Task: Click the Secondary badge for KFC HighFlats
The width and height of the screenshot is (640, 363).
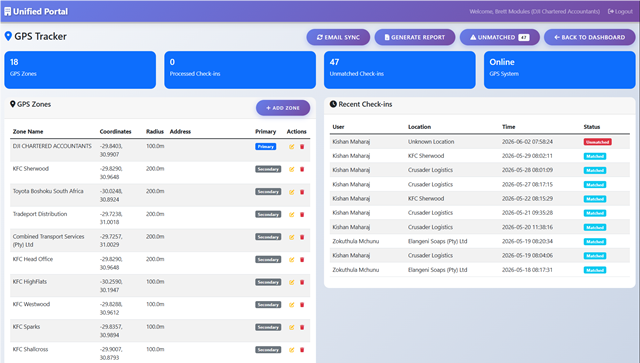Action: [268, 282]
